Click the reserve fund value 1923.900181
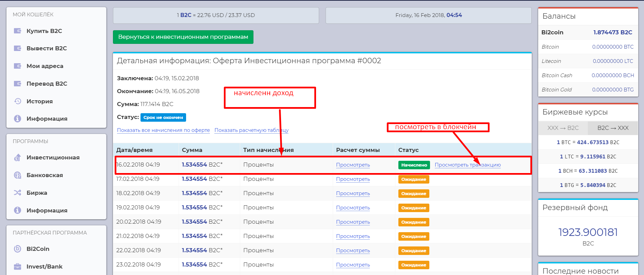Image resolution: width=644 pixels, height=275 pixels. tap(588, 232)
